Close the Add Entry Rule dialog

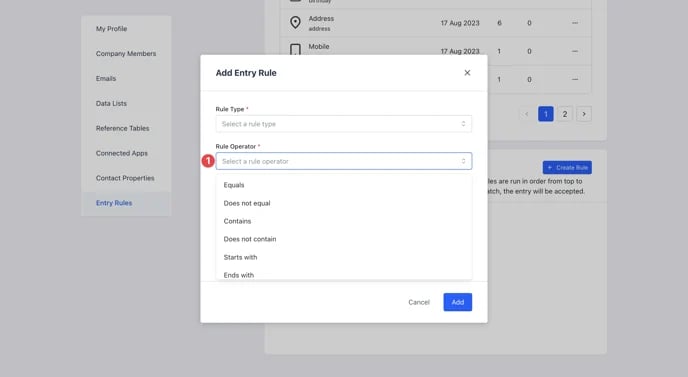(467, 73)
